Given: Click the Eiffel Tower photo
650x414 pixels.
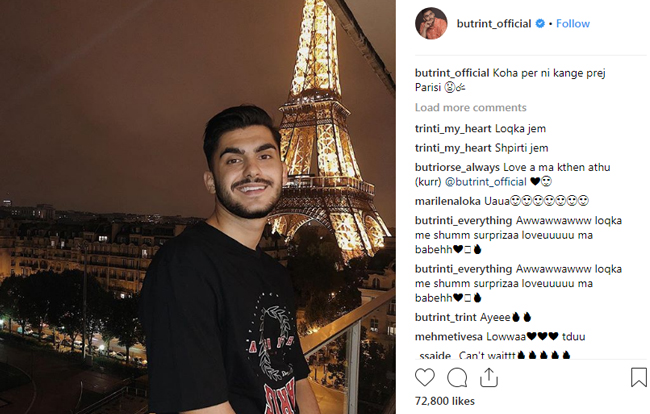Looking at the screenshot, I should pyautogui.click(x=198, y=207).
